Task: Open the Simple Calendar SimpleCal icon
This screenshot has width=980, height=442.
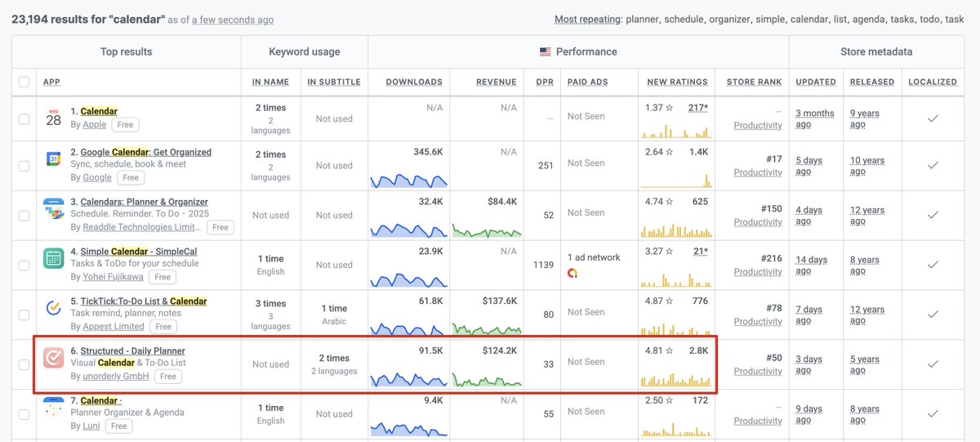Action: click(54, 259)
